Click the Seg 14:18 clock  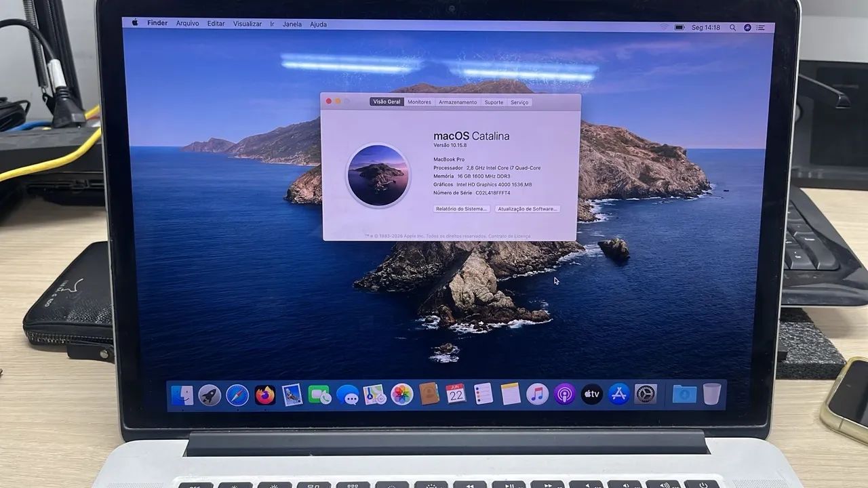[x=706, y=28]
